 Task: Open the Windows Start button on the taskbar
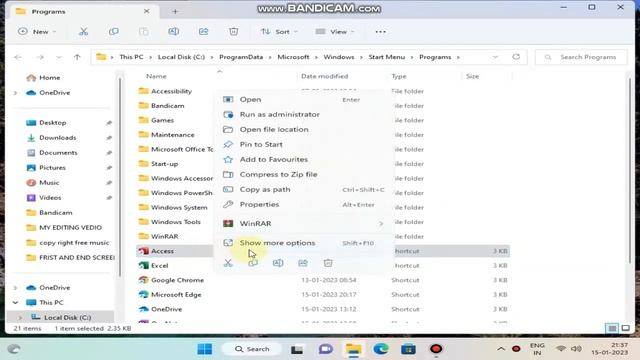(204, 349)
